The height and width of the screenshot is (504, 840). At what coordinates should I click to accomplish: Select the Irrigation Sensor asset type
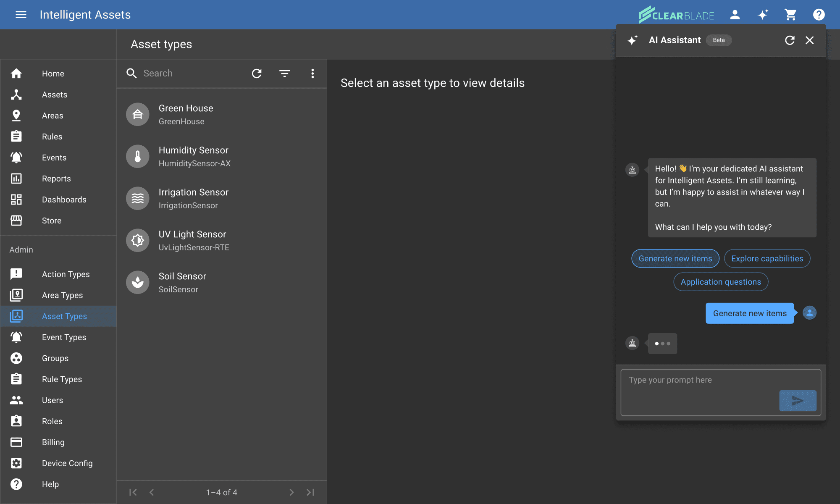(x=193, y=198)
